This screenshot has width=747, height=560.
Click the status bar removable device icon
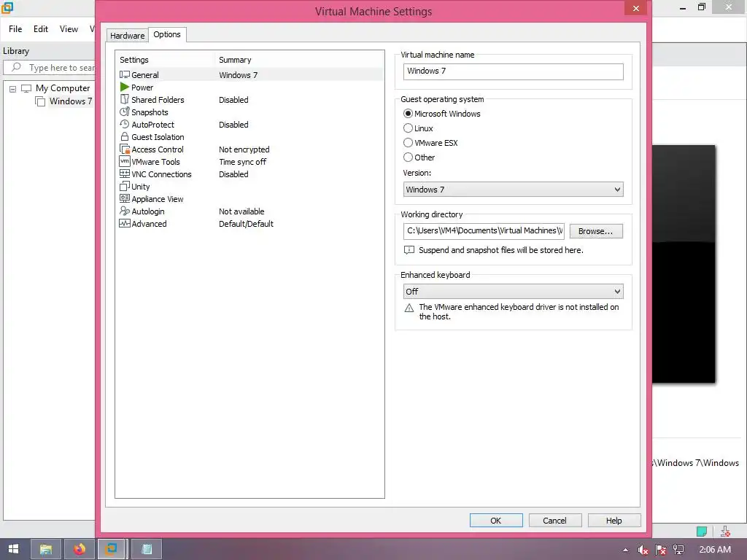coord(725,531)
